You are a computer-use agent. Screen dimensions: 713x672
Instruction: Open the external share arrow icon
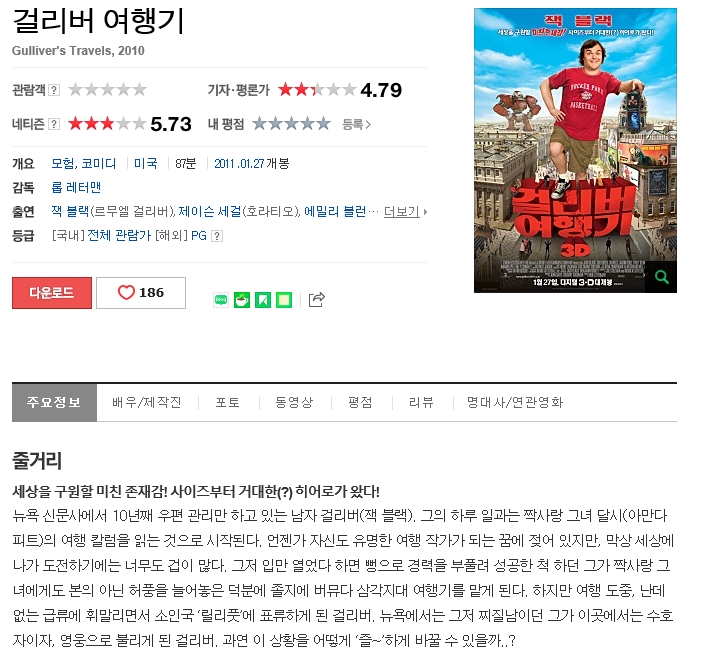pyautogui.click(x=316, y=299)
